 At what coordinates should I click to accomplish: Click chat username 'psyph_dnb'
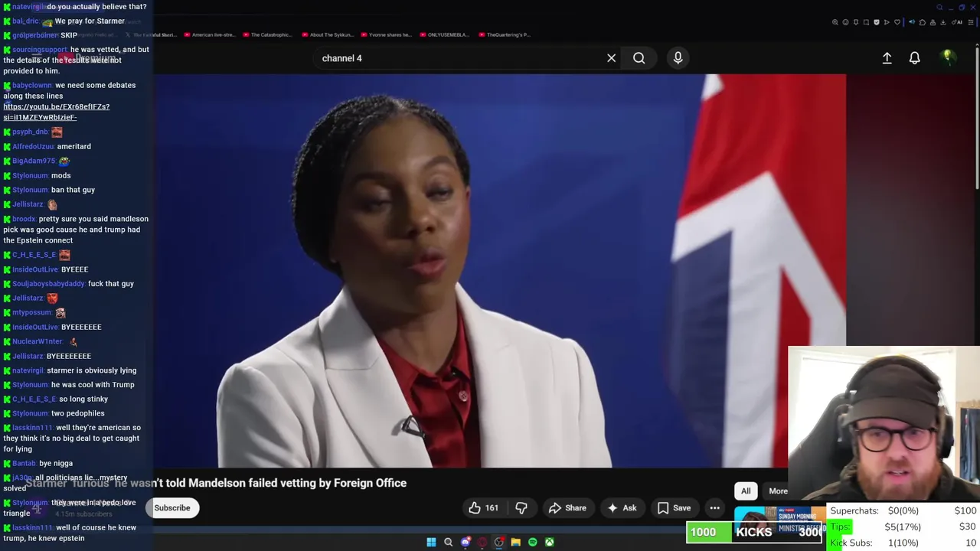(x=30, y=132)
